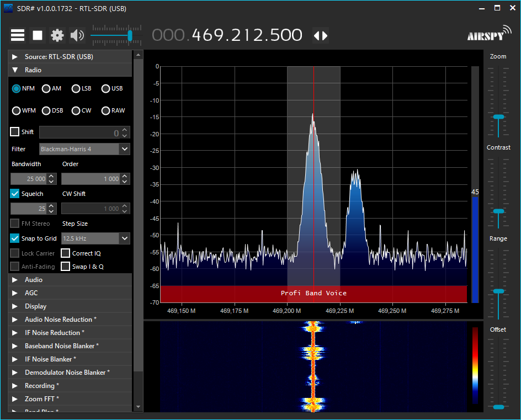This screenshot has width=521, height=420.
Task: Expand the IF Noise Reduction panel
Action: (70, 333)
